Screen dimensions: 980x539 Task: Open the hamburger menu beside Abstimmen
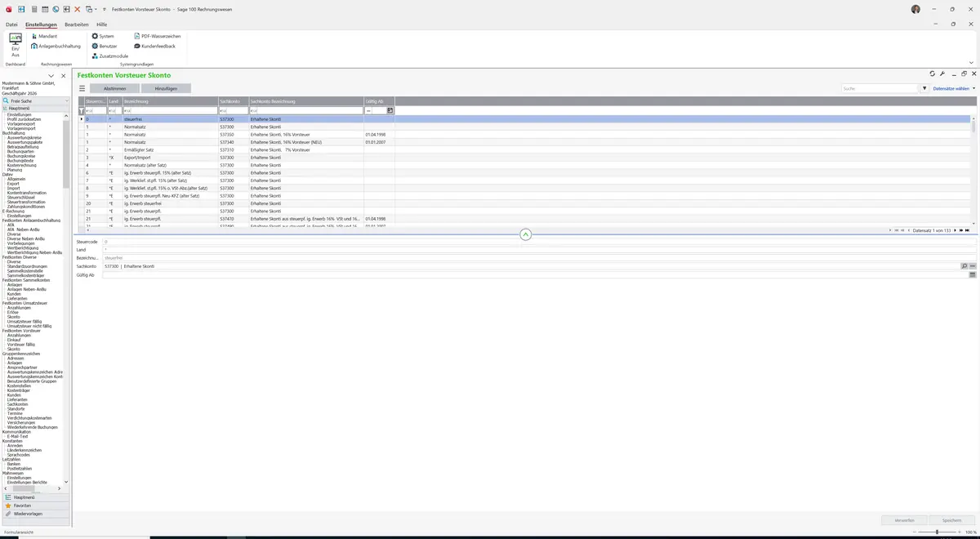click(x=82, y=88)
